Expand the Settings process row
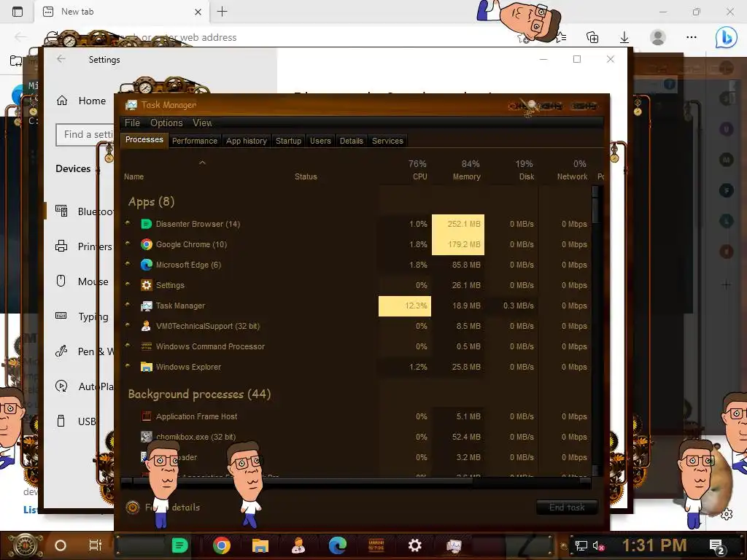The height and width of the screenshot is (560, 747). coord(128,284)
